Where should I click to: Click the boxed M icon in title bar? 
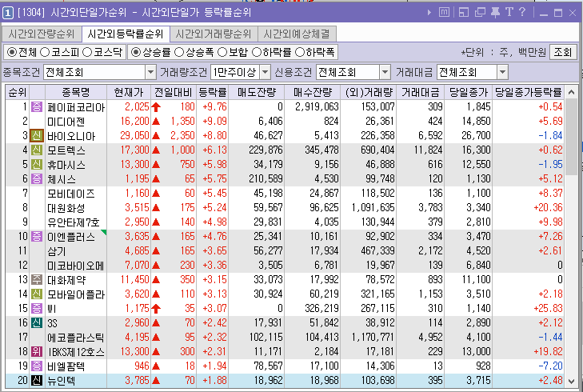coord(444,12)
